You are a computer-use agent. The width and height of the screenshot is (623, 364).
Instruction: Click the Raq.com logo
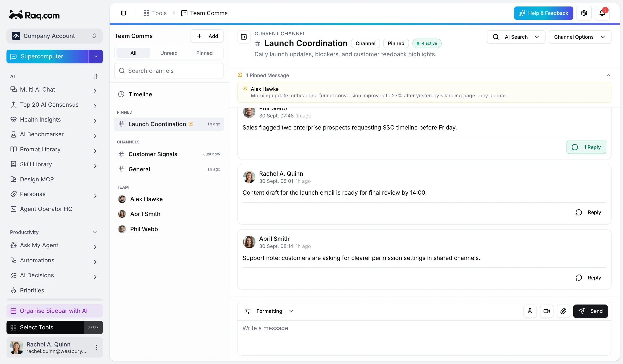tap(34, 15)
